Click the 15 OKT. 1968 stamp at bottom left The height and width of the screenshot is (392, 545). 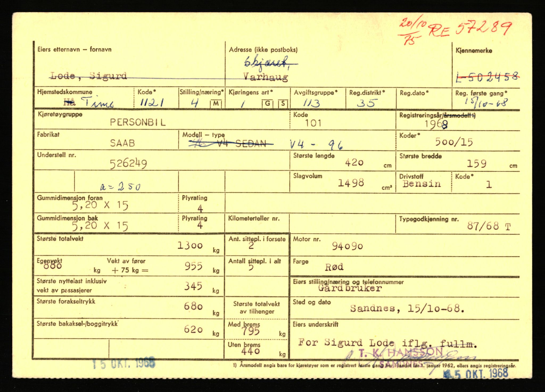pyautogui.click(x=123, y=363)
